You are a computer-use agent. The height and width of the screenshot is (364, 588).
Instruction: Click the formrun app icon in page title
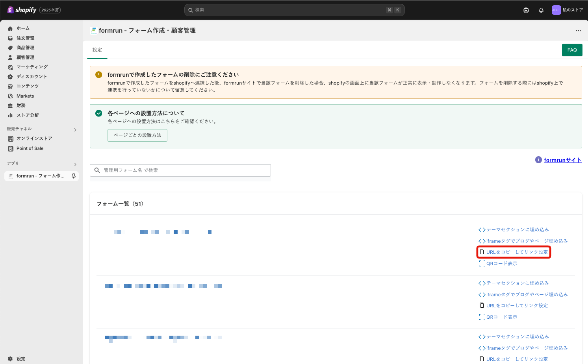coord(93,30)
